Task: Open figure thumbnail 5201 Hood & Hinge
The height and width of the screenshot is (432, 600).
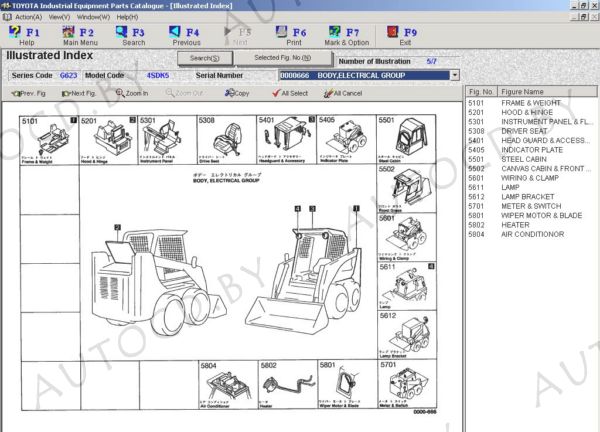Action: pos(108,140)
